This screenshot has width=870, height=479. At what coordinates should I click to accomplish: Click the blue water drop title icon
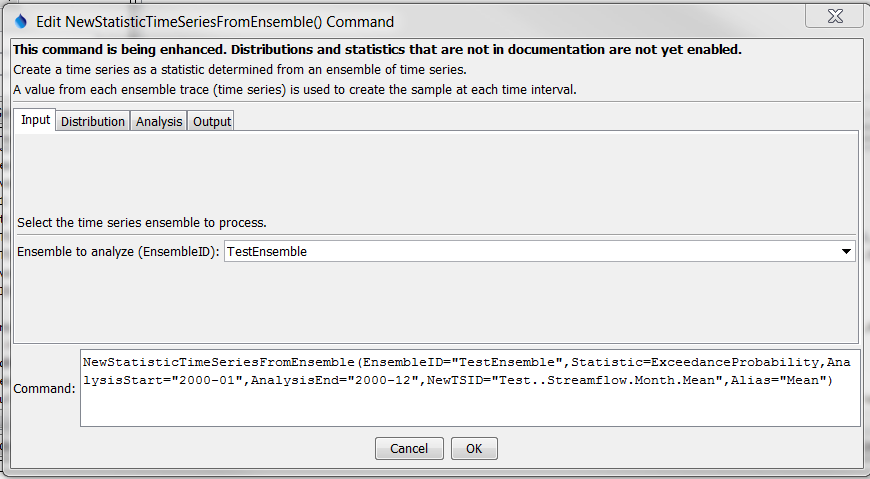pyautogui.click(x=21, y=22)
